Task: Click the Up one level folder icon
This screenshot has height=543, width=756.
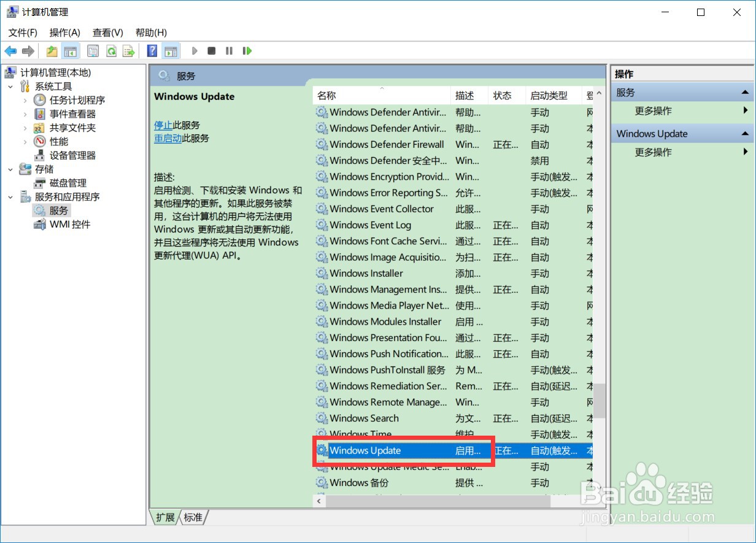Action: pos(52,51)
